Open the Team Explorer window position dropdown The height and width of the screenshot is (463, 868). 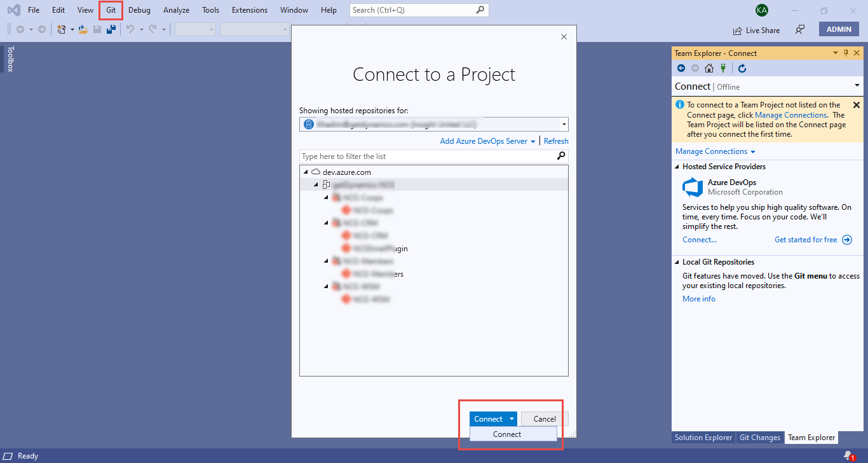pos(836,53)
